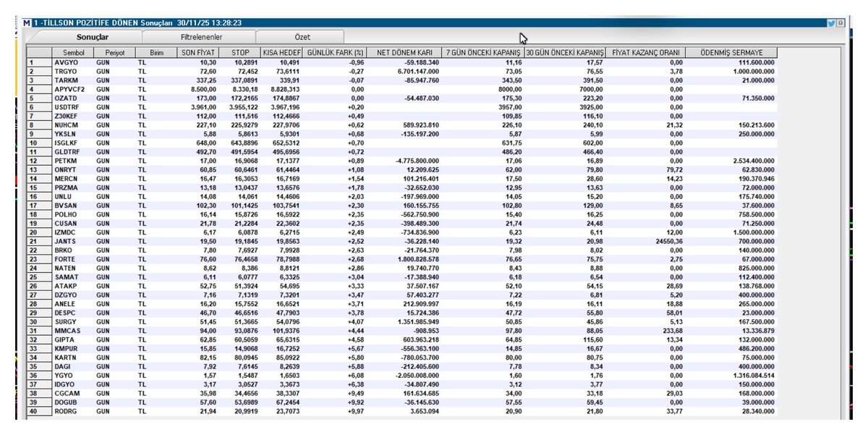868x435 pixels.
Task: Click the Twitter bird icon in title bar
Action: click(x=831, y=23)
